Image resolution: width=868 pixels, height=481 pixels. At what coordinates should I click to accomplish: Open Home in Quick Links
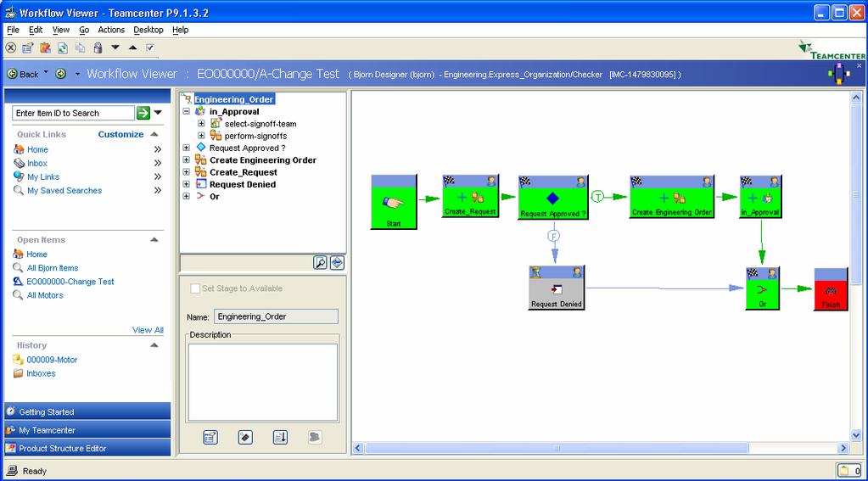37,149
